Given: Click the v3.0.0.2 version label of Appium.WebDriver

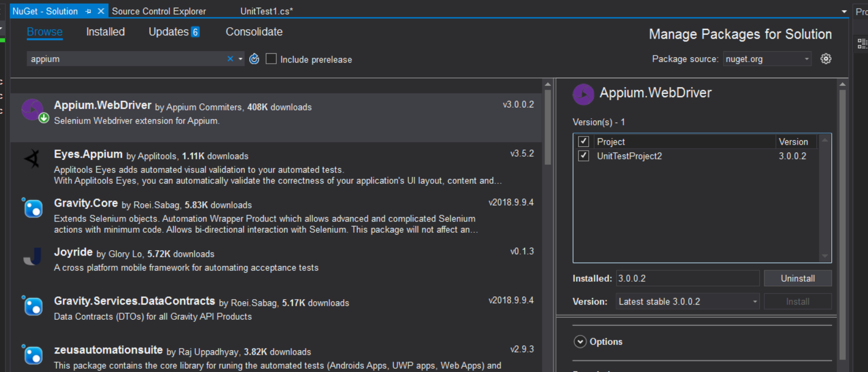Looking at the screenshot, I should pos(518,104).
